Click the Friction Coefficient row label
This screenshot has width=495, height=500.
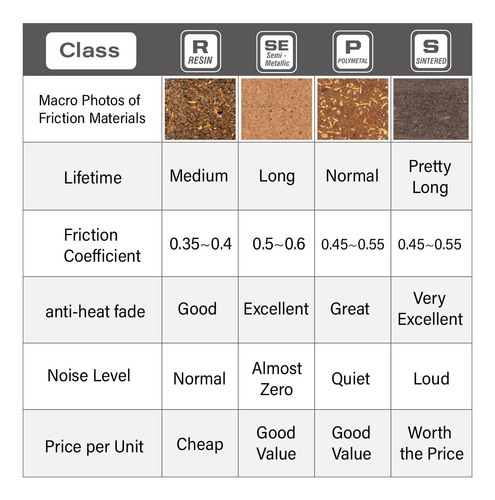pos(102,245)
